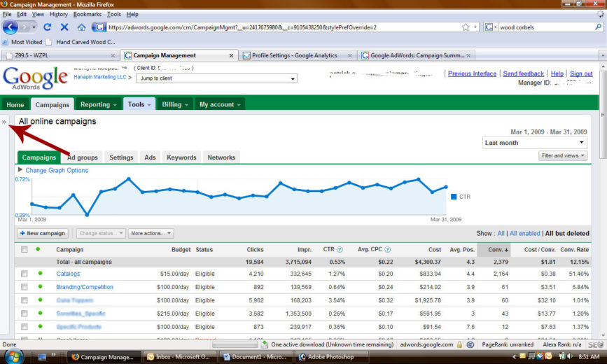Image resolution: width=607 pixels, height=364 pixels.
Task: Open Adobe Photoshop taskbar item
Action: click(x=332, y=356)
